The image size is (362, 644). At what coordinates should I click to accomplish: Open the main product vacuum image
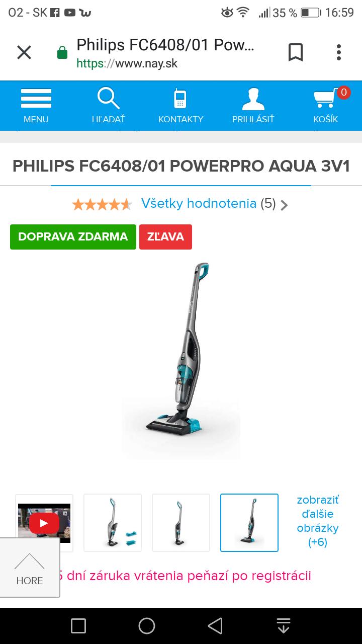181,360
